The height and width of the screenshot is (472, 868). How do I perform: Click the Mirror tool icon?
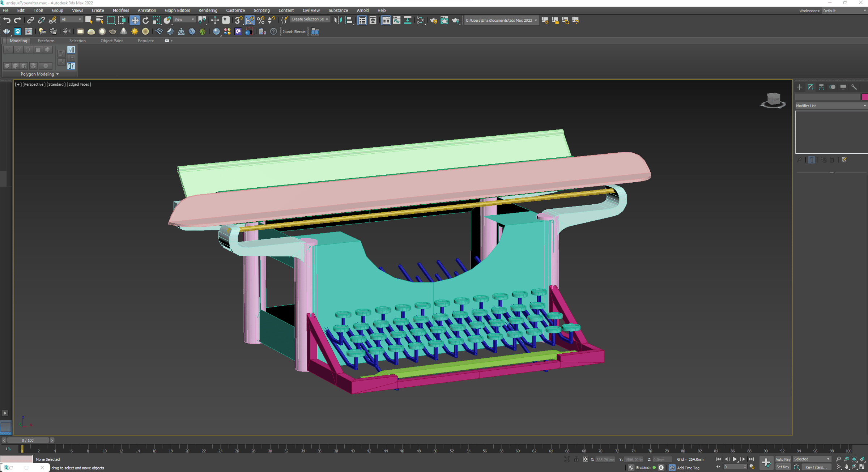pos(337,20)
